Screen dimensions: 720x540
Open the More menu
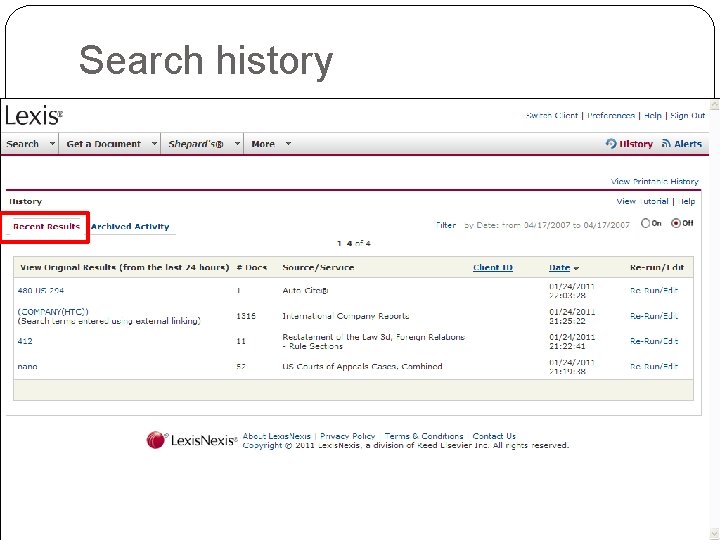pos(263,144)
